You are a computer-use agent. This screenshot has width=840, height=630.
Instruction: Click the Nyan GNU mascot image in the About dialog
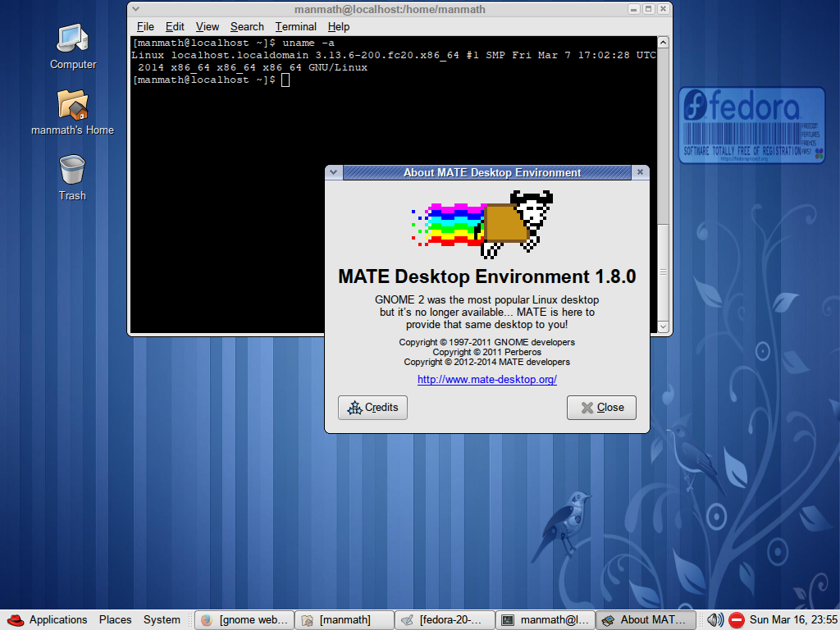click(x=482, y=224)
